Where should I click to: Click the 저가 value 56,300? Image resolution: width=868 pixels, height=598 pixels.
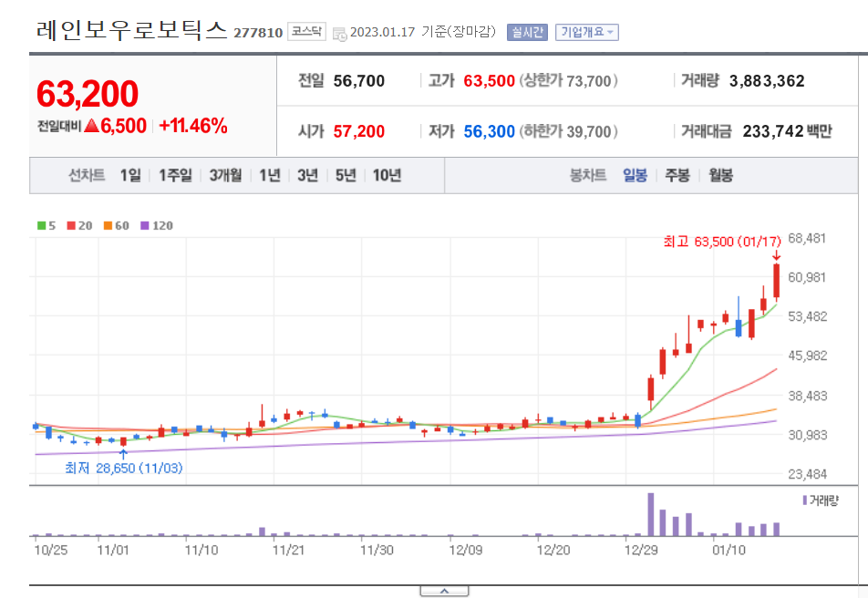490,131
